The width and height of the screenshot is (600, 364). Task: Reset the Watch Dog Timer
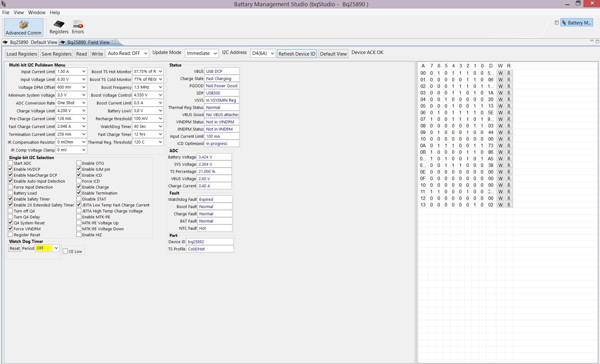tap(14, 248)
